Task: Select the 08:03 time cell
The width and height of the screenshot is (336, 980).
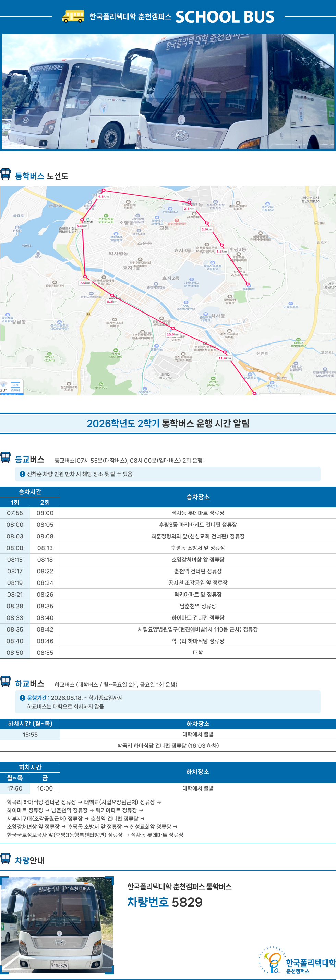Action: tap(15, 536)
